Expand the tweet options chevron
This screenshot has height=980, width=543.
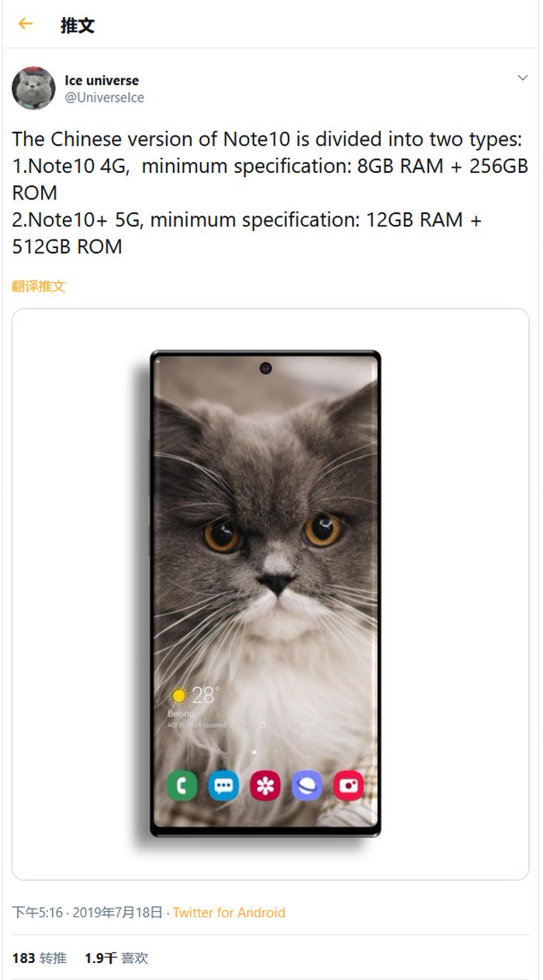point(522,78)
